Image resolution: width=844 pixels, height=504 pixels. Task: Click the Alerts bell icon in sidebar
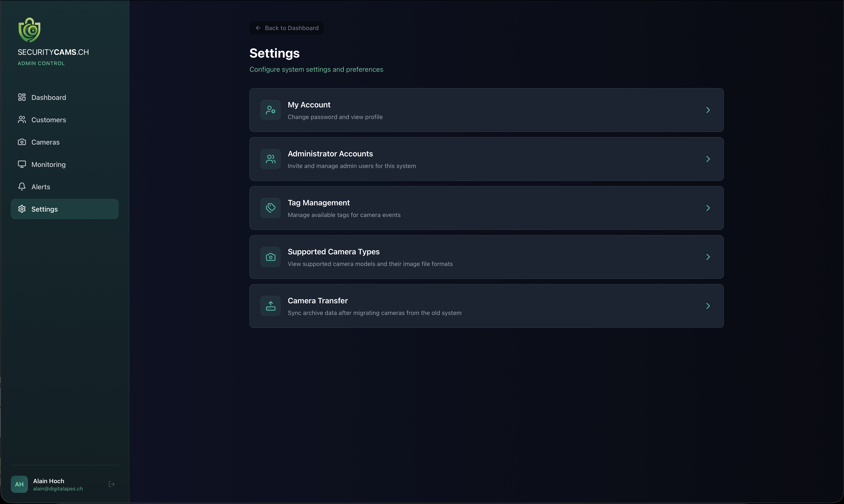click(22, 186)
